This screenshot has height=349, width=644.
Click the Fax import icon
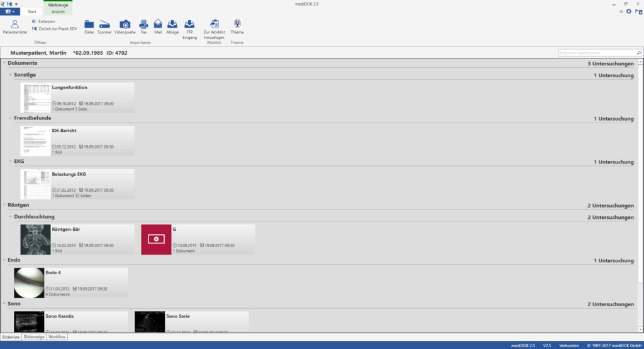click(x=143, y=26)
